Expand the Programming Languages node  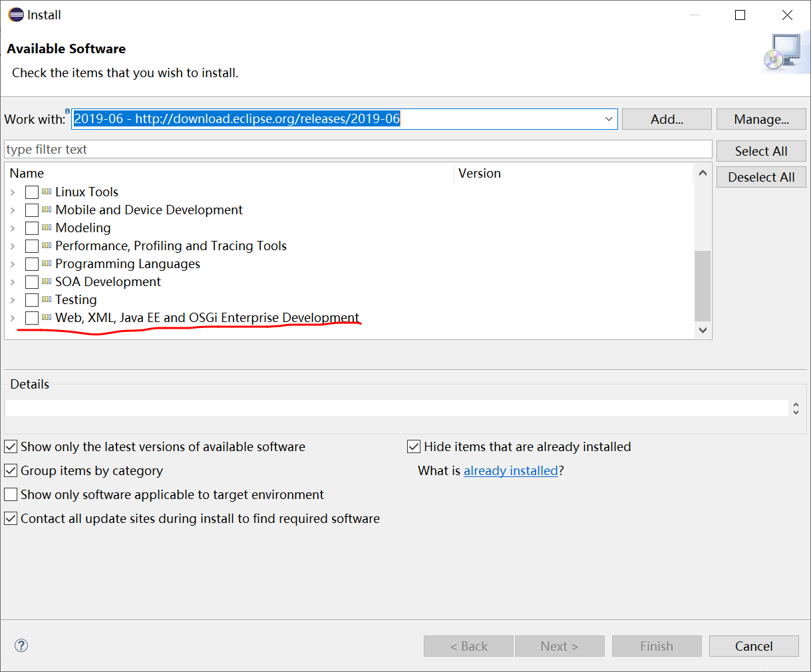point(13,264)
